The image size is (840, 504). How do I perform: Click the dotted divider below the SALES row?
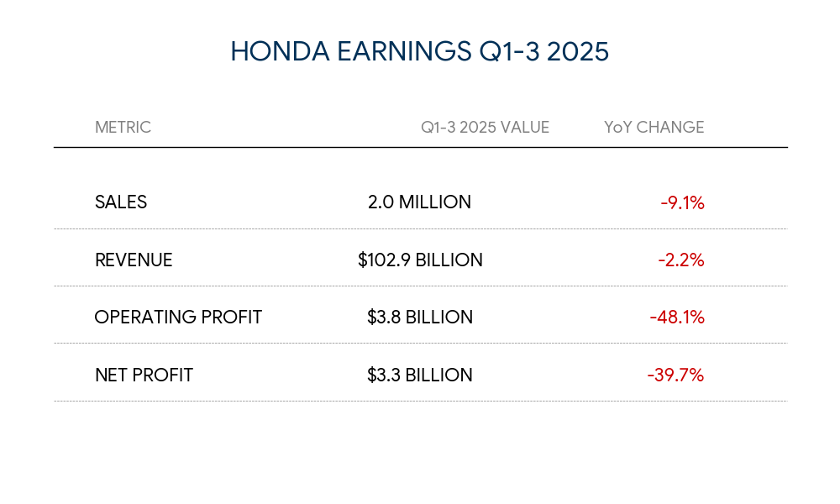(x=420, y=228)
